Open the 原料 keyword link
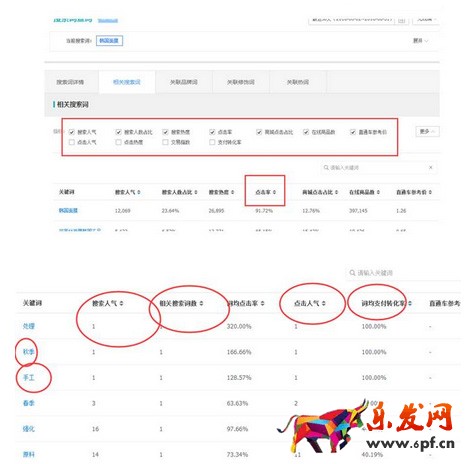The height and width of the screenshot is (464, 465). (29, 454)
